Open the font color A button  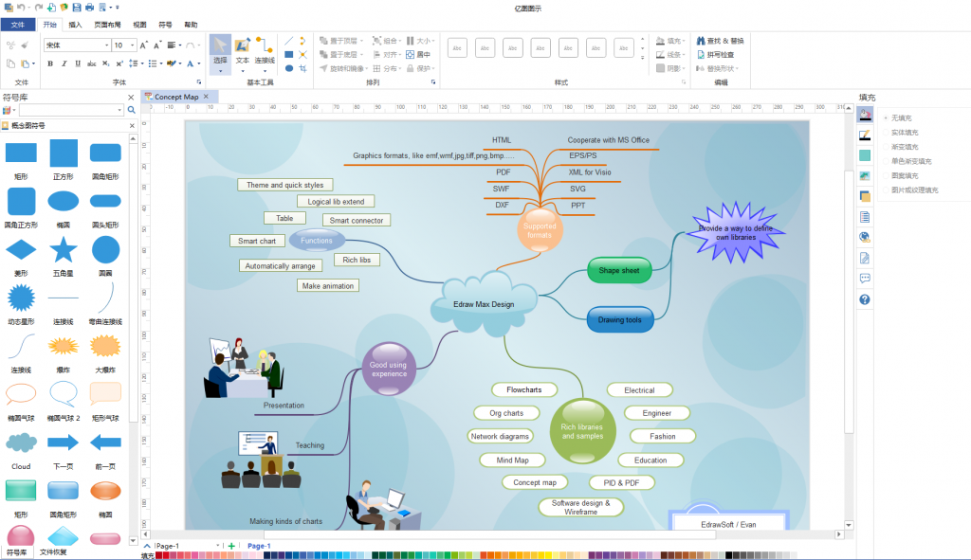[191, 63]
